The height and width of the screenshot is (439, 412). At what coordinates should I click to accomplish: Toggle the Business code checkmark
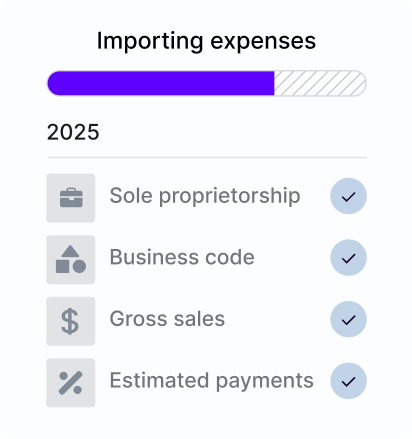point(349,258)
